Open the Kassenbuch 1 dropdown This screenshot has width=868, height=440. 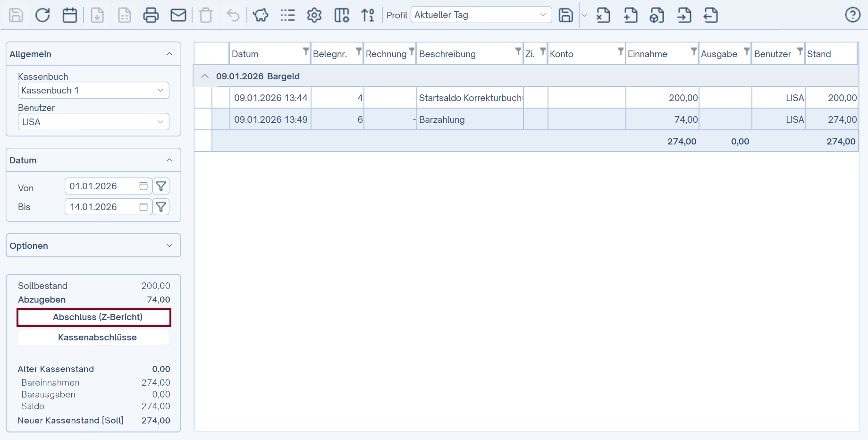[x=93, y=91]
